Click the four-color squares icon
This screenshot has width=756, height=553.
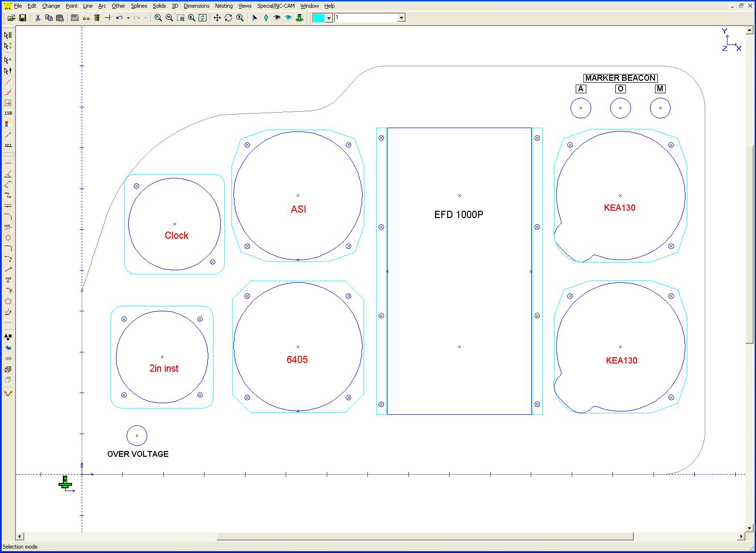point(8,124)
